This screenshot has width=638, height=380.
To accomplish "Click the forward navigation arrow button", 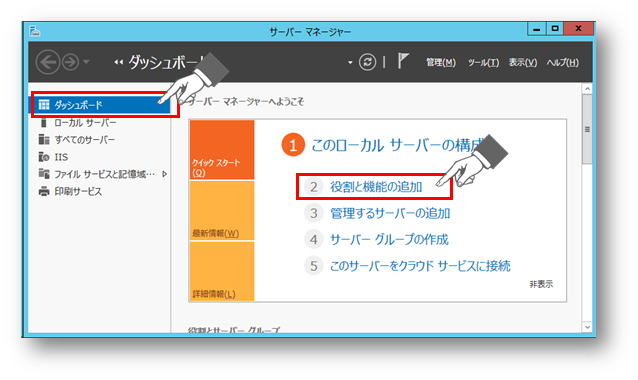I will tap(71, 62).
